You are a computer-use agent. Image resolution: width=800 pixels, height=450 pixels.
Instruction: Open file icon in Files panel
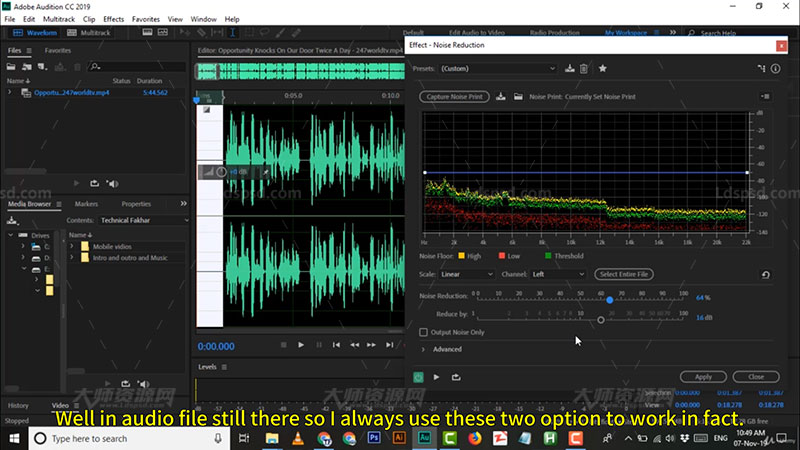pos(11,66)
